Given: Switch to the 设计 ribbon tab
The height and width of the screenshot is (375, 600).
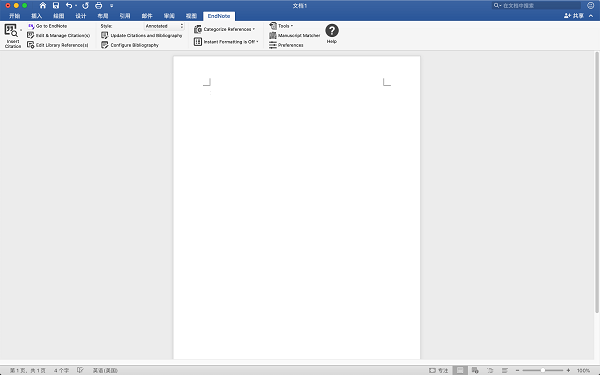Looking at the screenshot, I should (x=81, y=16).
